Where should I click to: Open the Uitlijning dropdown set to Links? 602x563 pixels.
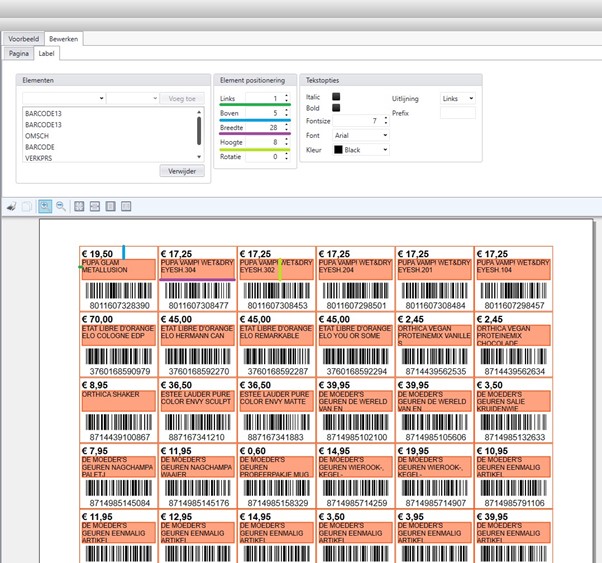click(x=458, y=98)
